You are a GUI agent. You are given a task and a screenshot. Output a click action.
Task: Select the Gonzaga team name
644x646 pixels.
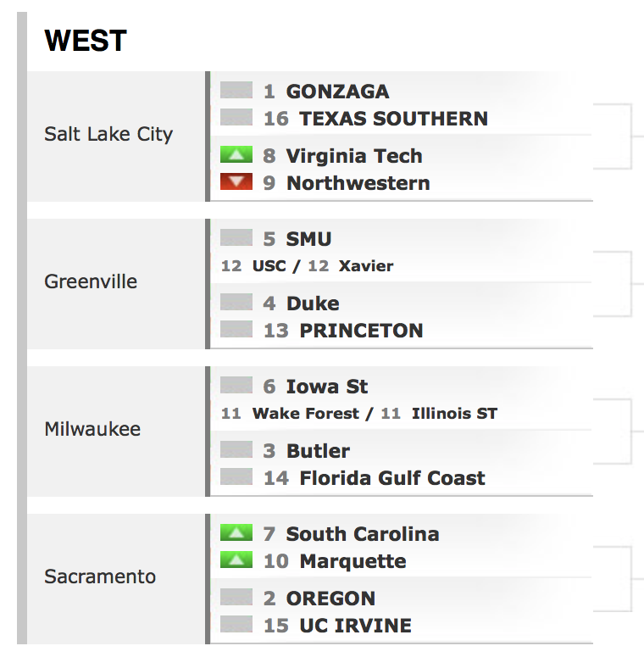click(x=337, y=92)
